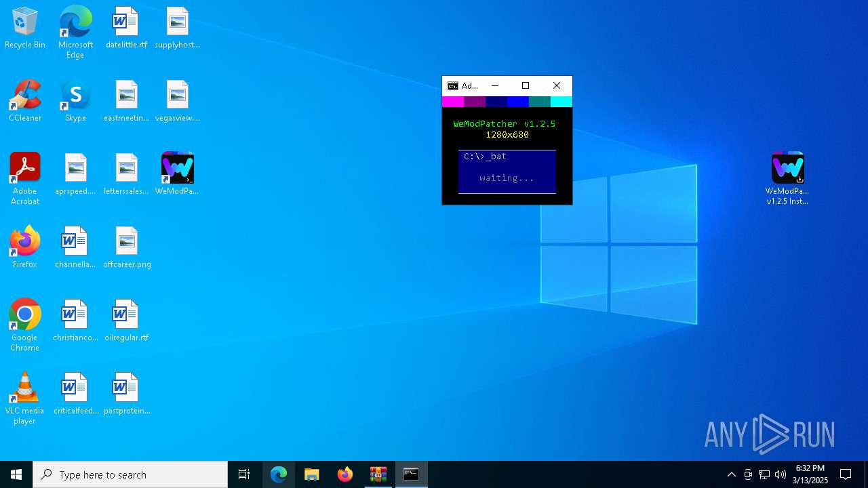Switch to the command prompt taskbar item

412,474
